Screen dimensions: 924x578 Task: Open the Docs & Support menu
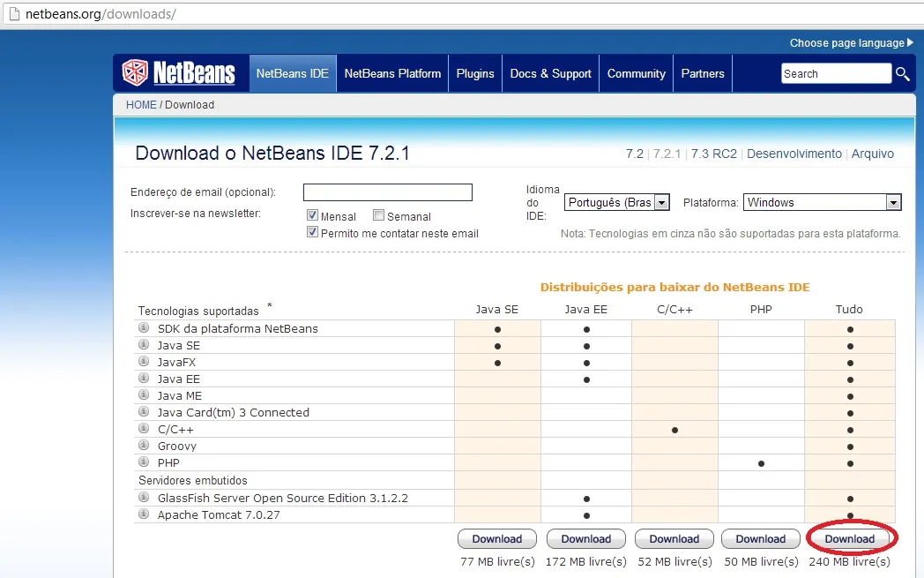pyautogui.click(x=550, y=73)
